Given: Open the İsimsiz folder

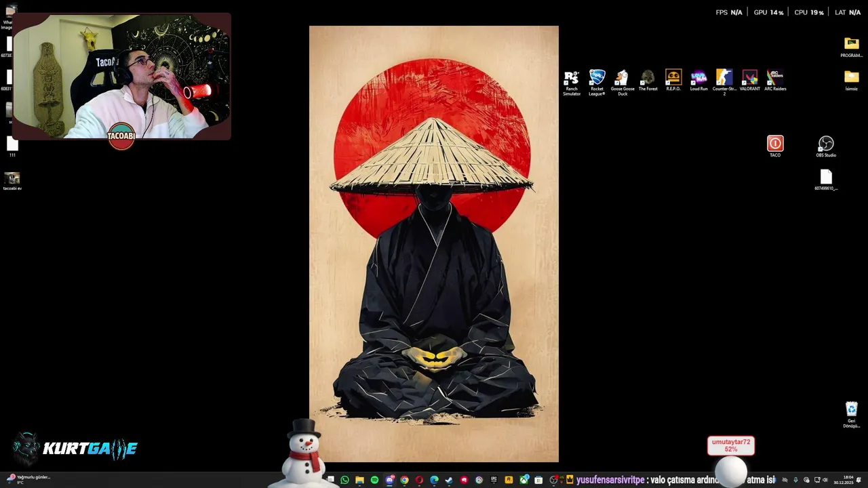Looking at the screenshot, I should click(852, 80).
